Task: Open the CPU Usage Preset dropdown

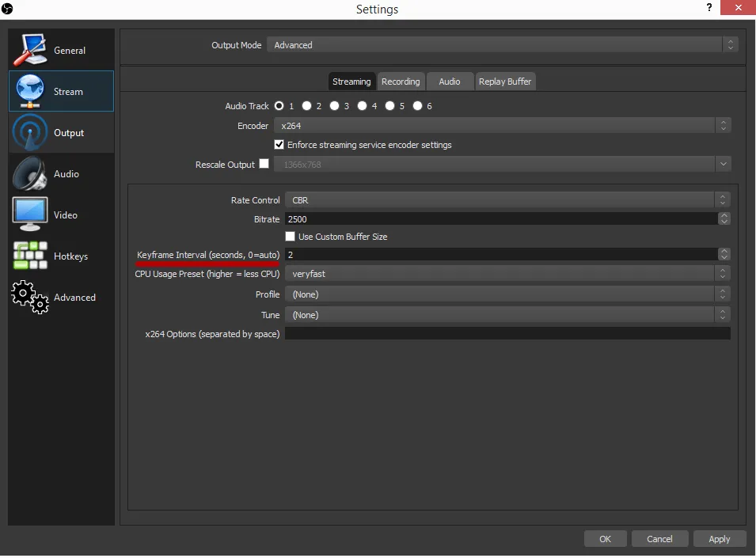Action: tap(507, 274)
